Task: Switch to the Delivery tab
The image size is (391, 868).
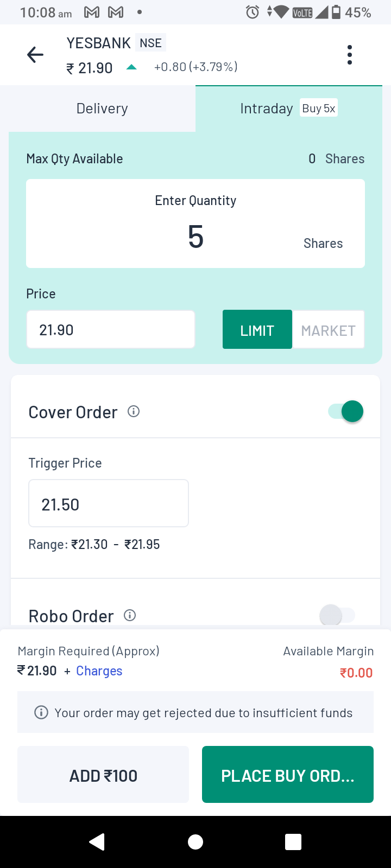Action: coord(102,108)
